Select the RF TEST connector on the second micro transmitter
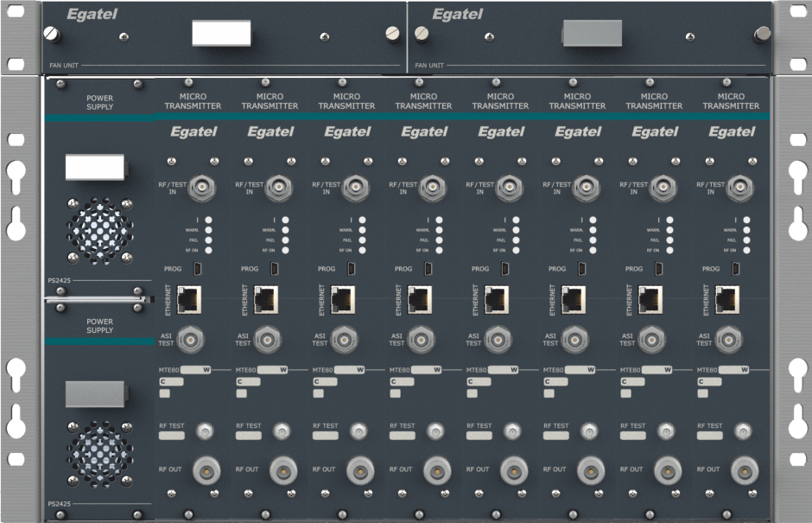This screenshot has height=523, width=812. [282, 431]
